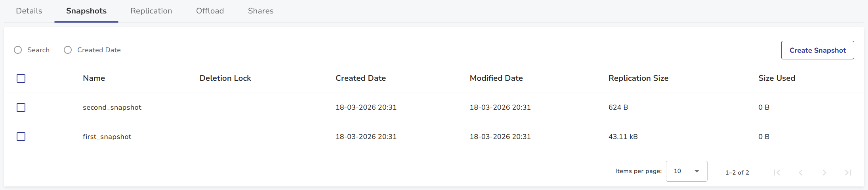
Task: Switch to the Details tab
Action: [29, 11]
